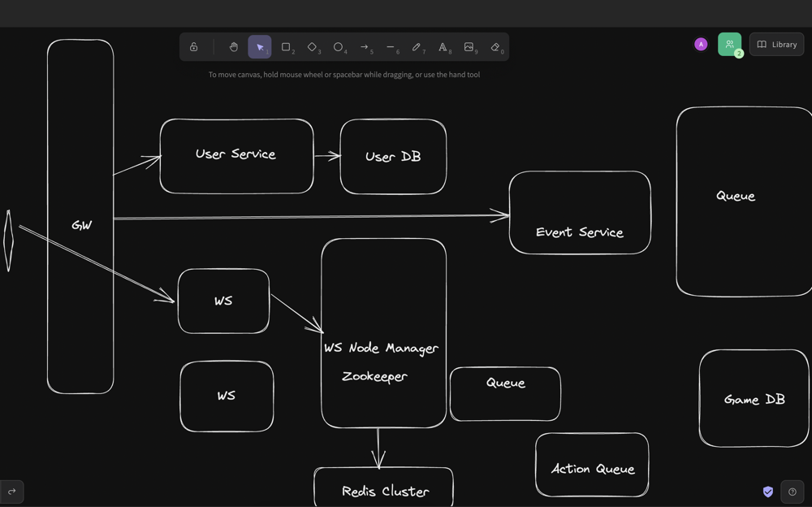Click the arrow from Zookeeper box to Redis Cluster
Viewport: 812px width, 507px height.
coord(378,448)
